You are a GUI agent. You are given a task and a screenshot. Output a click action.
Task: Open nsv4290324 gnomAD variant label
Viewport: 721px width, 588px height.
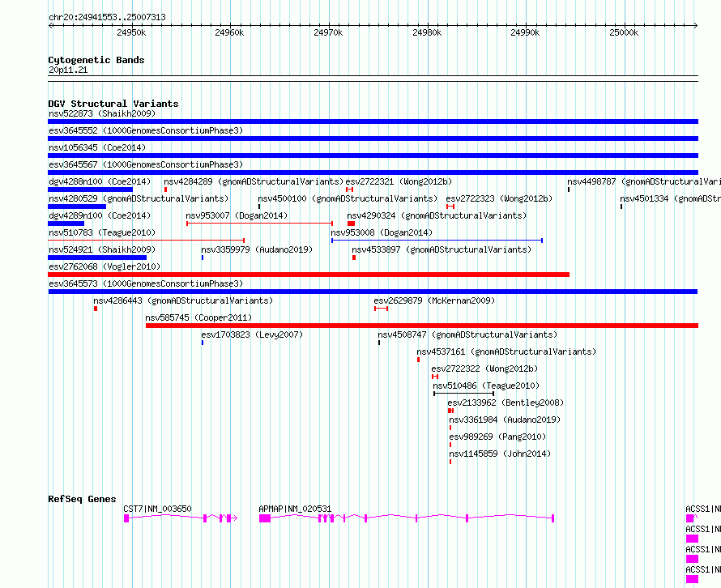click(x=437, y=215)
